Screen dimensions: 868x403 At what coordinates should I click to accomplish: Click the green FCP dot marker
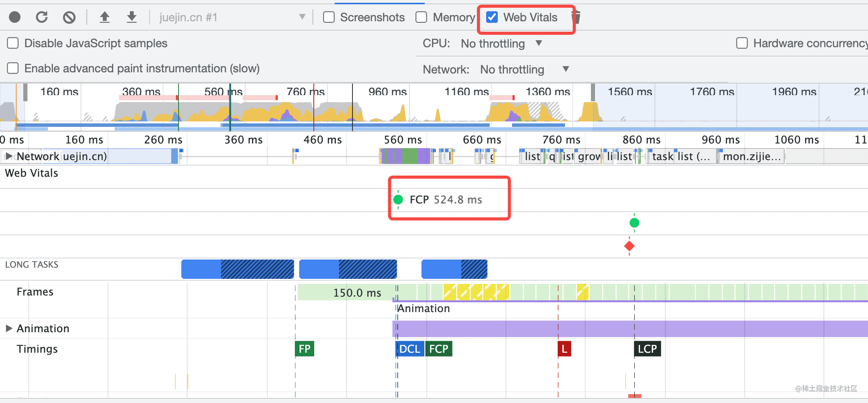click(398, 200)
